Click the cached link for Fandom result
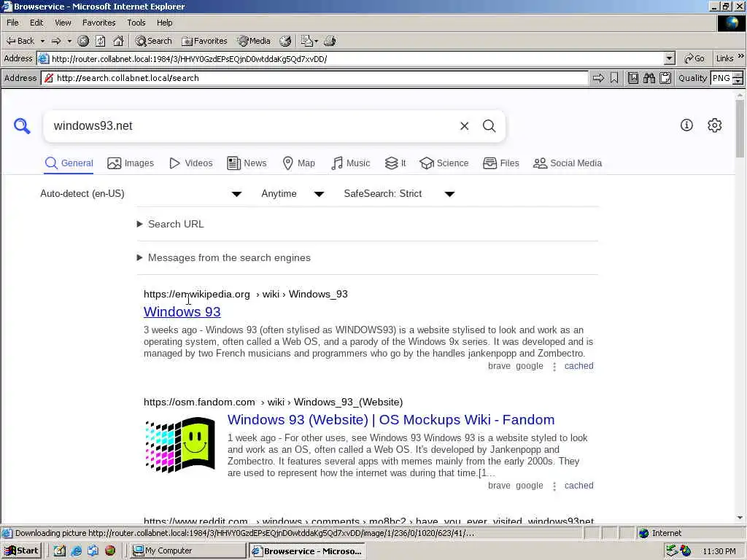The width and height of the screenshot is (747, 560). pyautogui.click(x=578, y=486)
